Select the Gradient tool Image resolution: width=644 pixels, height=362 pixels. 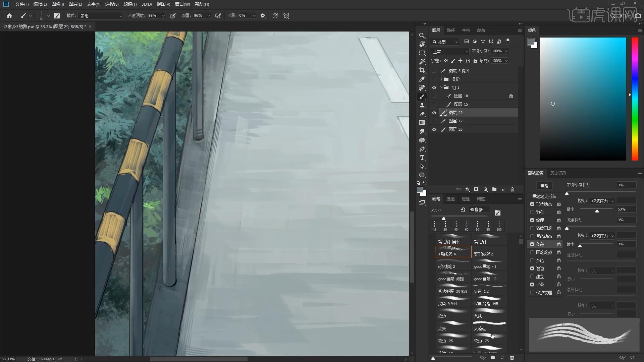[x=422, y=123]
